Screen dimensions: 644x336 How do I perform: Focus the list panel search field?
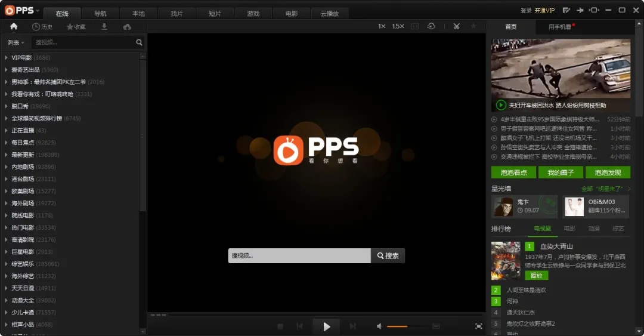[x=84, y=42]
